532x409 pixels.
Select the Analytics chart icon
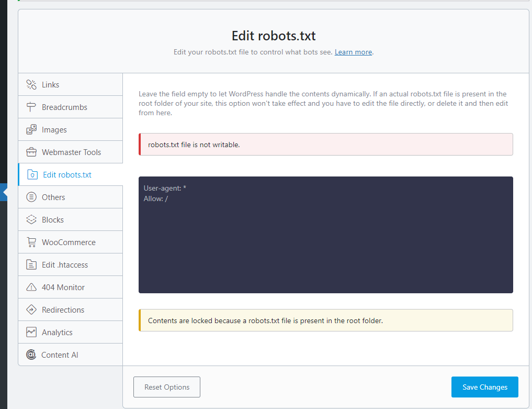pos(31,332)
